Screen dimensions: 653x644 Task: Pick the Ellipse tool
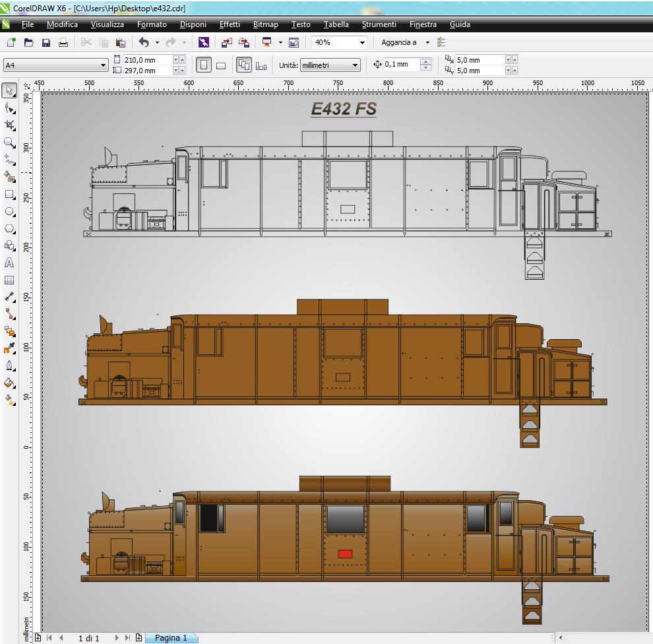9,212
